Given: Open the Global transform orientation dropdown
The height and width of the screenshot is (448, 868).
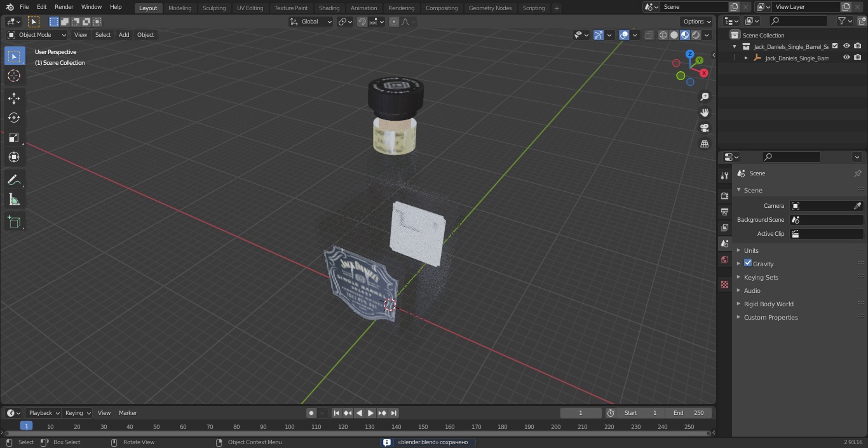Looking at the screenshot, I should click(x=311, y=22).
